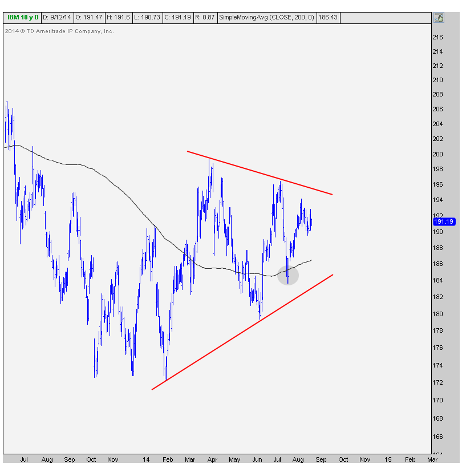Viewport: 462px width, 476px height.
Task: Click the open price O: 191.47
Action: [89, 17]
